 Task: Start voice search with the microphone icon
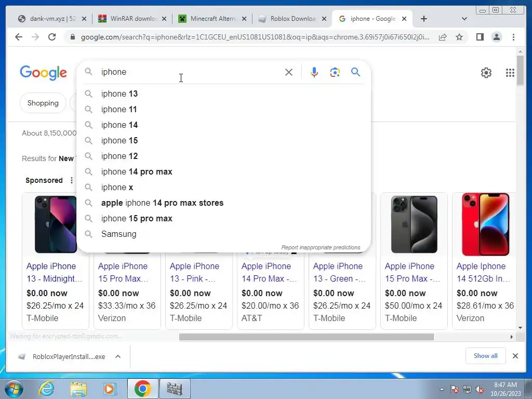314,72
